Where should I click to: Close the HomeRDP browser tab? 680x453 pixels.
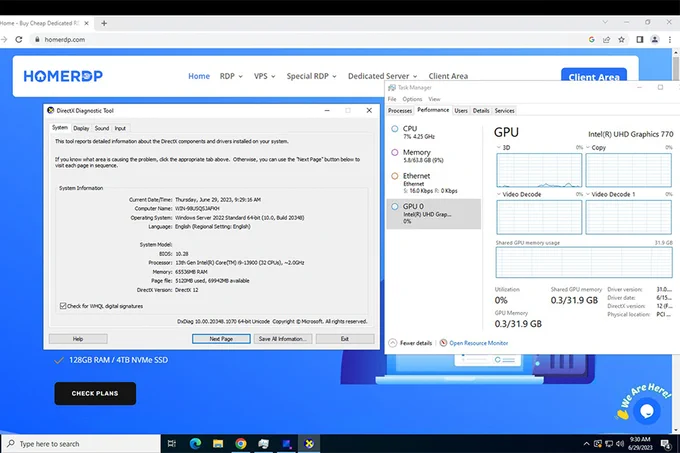pyautogui.click(x=86, y=23)
